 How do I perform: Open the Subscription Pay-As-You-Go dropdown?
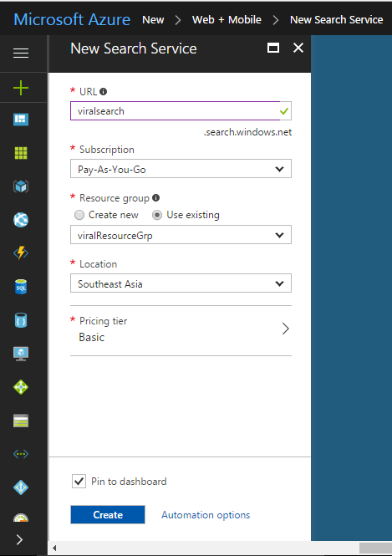click(x=181, y=169)
